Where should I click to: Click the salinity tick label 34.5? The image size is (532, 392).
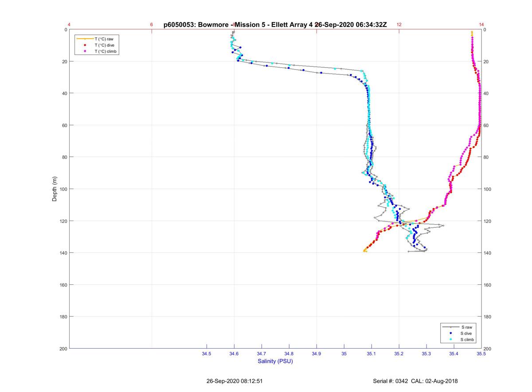pyautogui.click(x=207, y=353)
